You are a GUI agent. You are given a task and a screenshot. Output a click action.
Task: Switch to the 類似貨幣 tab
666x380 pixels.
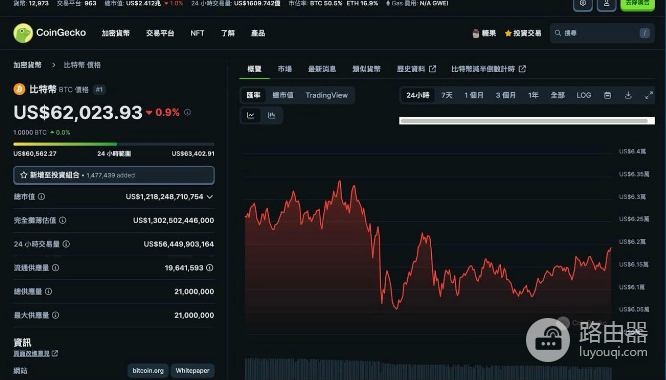click(366, 69)
